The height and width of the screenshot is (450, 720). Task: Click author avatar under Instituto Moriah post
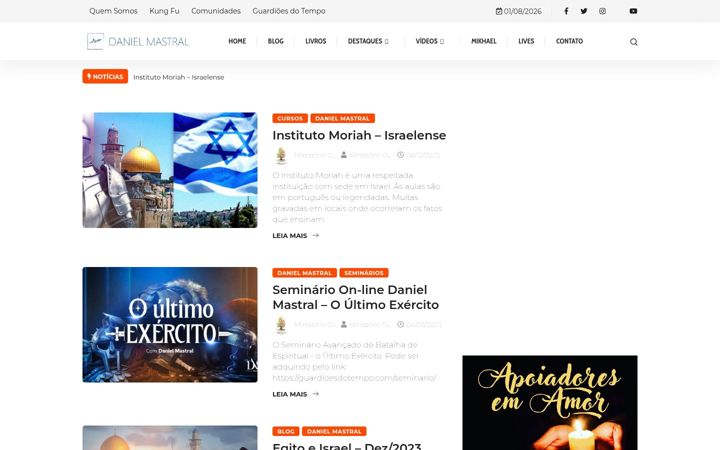(281, 156)
